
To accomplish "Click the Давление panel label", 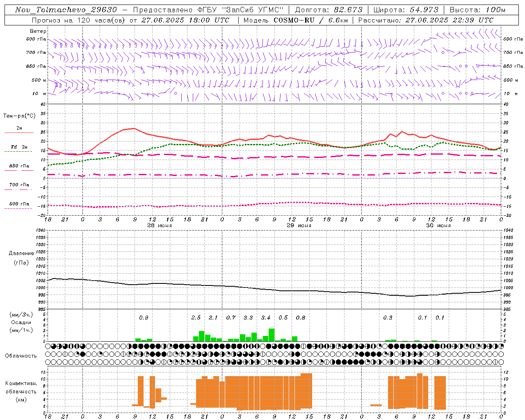I will pyautogui.click(x=21, y=253).
